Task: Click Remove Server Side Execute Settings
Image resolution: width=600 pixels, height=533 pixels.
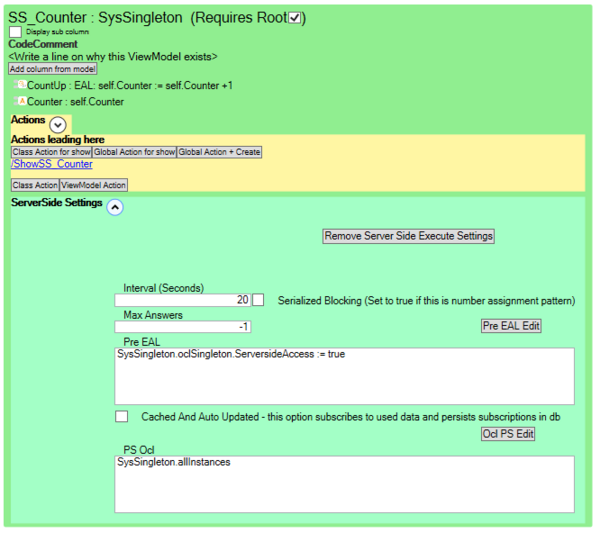Action: tap(408, 236)
